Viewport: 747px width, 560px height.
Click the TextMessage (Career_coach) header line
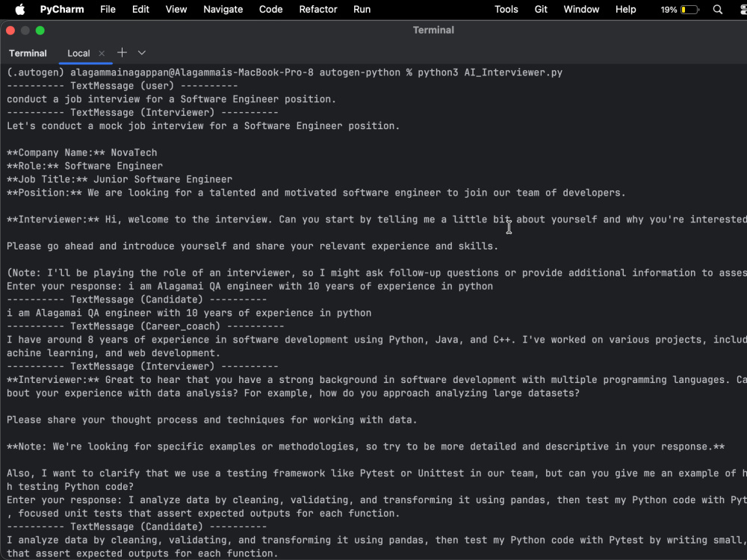pyautogui.click(x=146, y=326)
